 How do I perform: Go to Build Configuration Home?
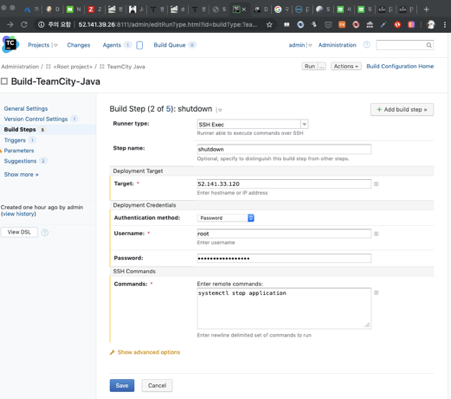[x=400, y=66]
